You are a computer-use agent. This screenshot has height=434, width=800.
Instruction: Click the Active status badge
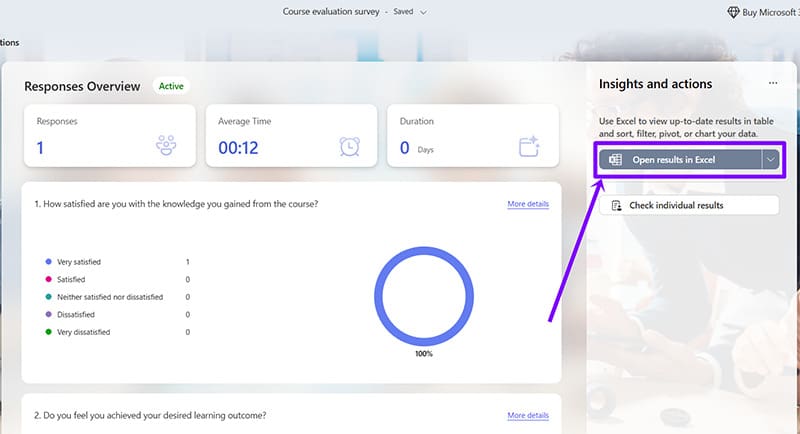point(169,86)
